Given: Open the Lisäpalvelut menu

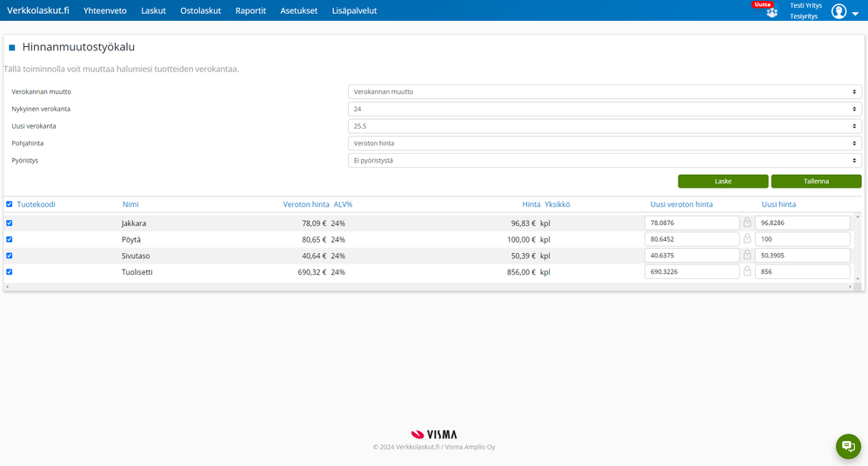Looking at the screenshot, I should point(354,10).
